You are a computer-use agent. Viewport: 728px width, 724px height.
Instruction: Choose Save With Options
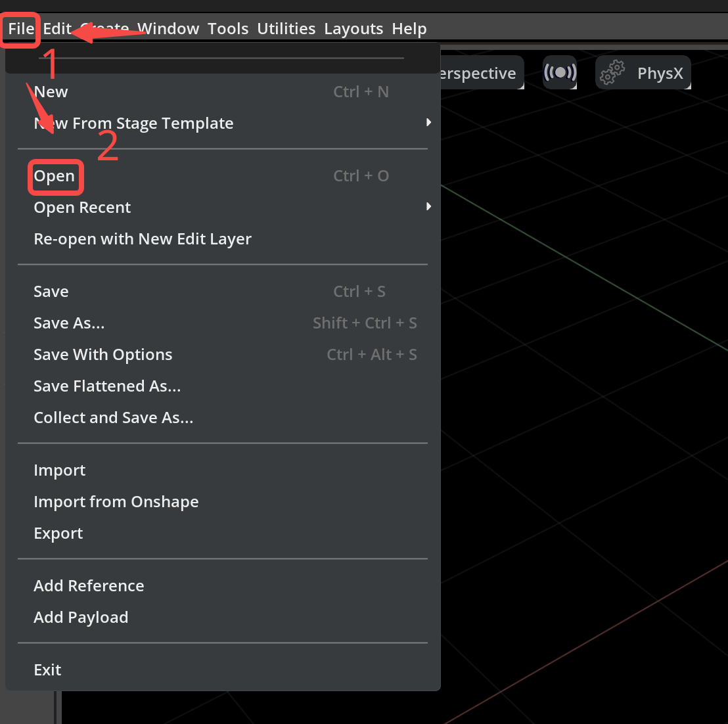223,355
